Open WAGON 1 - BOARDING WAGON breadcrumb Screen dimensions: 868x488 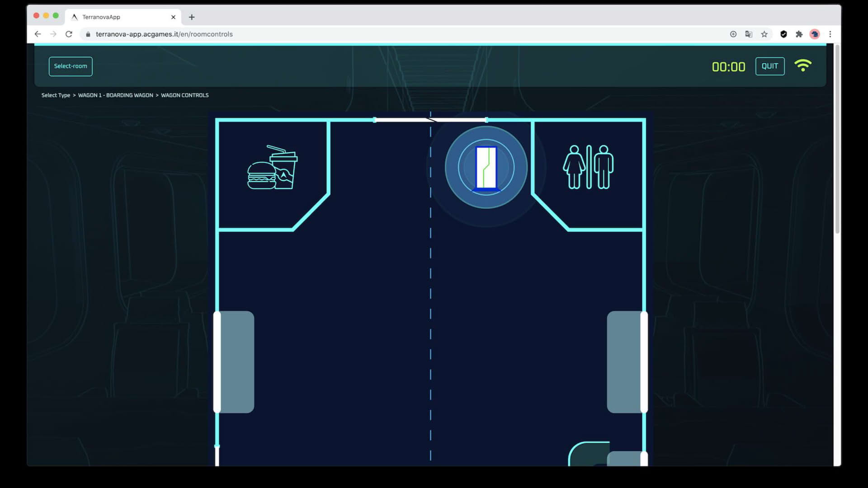coord(116,95)
